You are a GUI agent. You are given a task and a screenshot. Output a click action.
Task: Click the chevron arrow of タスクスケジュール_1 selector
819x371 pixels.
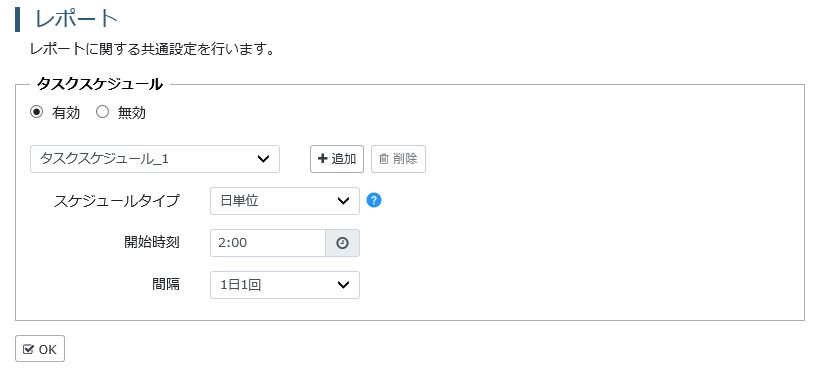(264, 159)
